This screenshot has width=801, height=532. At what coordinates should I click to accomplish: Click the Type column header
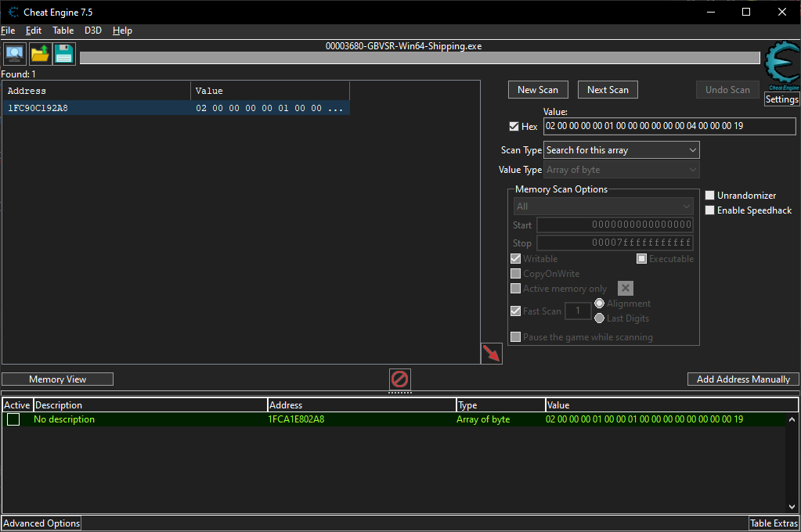[501, 405]
